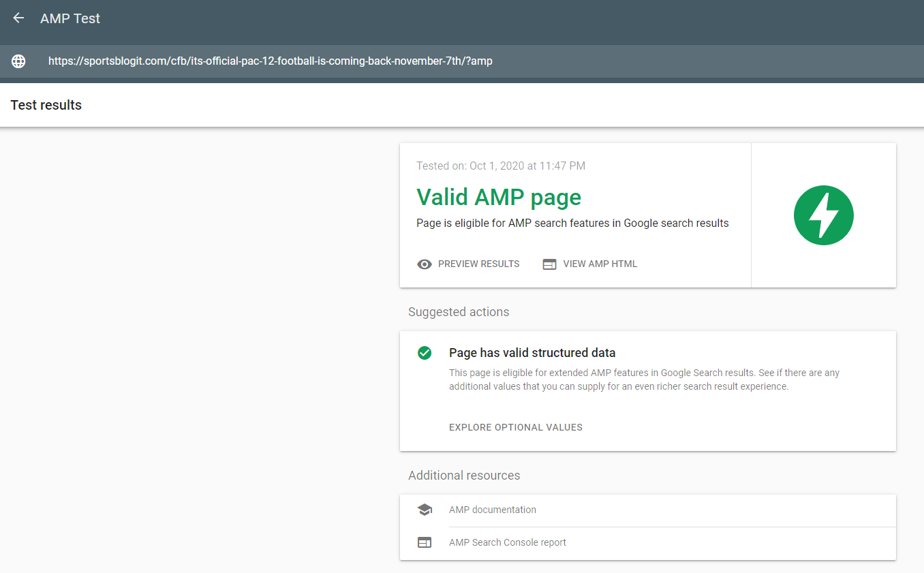
Task: Open AMP Search Console report link
Action: click(508, 543)
